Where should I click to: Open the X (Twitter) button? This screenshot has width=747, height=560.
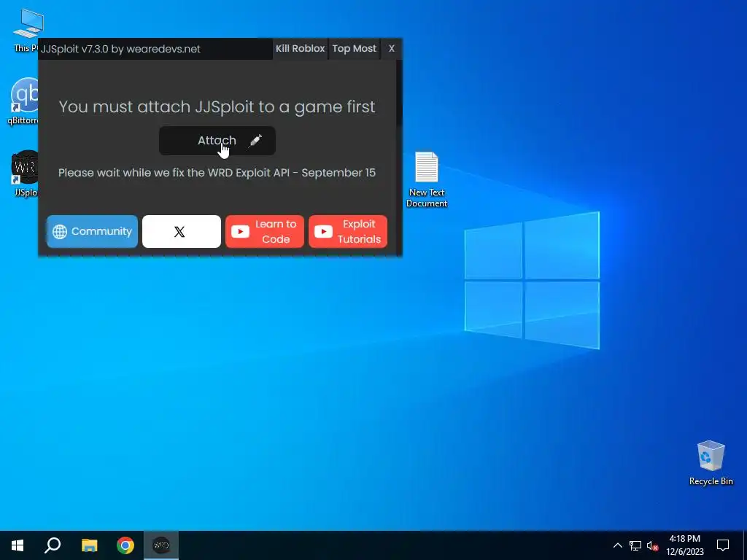point(182,231)
